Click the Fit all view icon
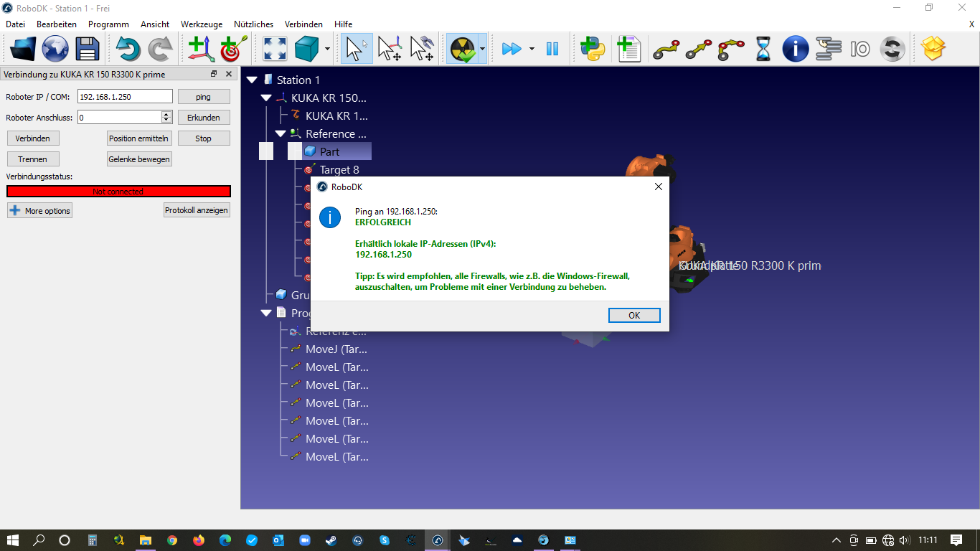Viewport: 980px width, 551px height. 275,49
